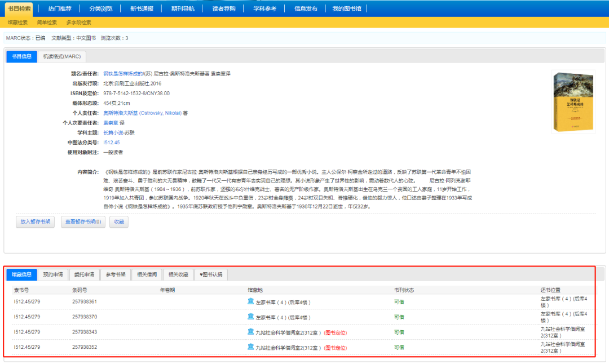Click library icon for barcode 257938370
Viewport: 609px width, 364px height.
pyautogui.click(x=250, y=316)
